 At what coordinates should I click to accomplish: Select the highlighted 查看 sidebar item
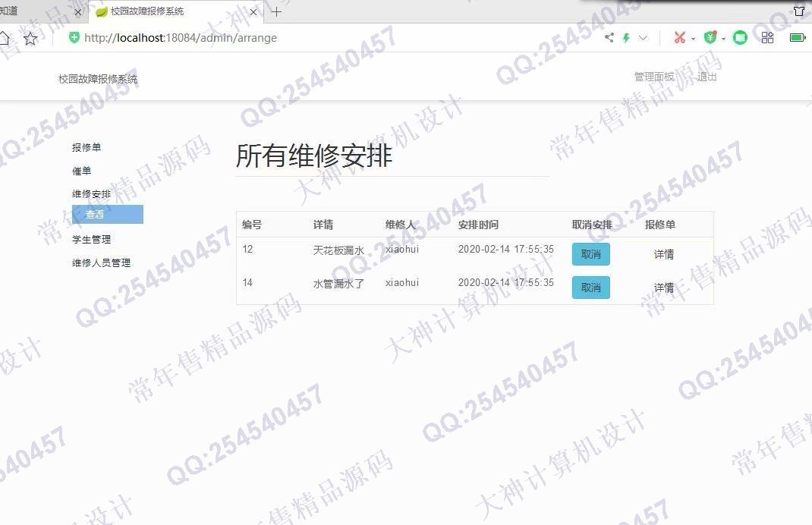pos(108,215)
